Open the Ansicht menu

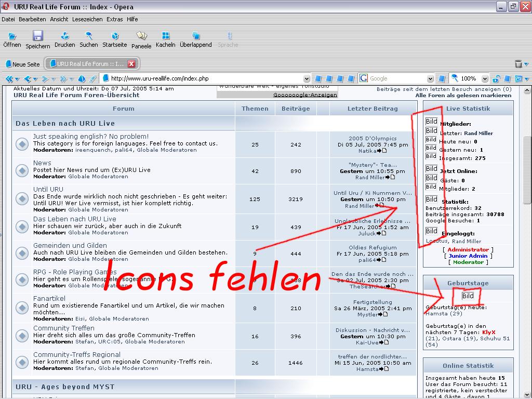tap(59, 19)
